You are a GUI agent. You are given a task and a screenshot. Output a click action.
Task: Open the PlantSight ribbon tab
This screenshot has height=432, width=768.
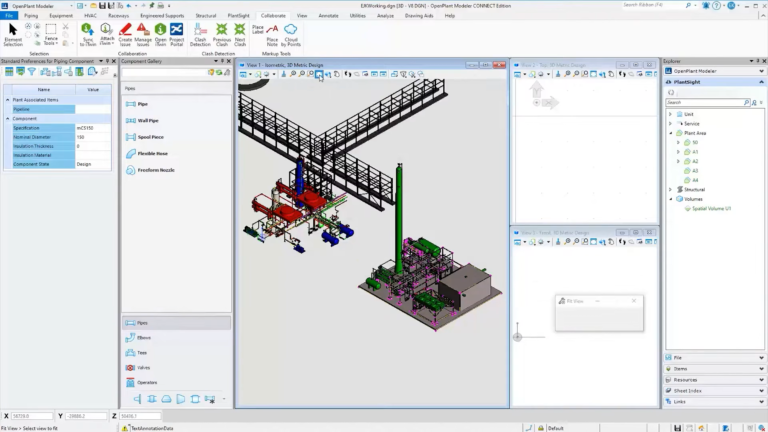[x=239, y=16]
